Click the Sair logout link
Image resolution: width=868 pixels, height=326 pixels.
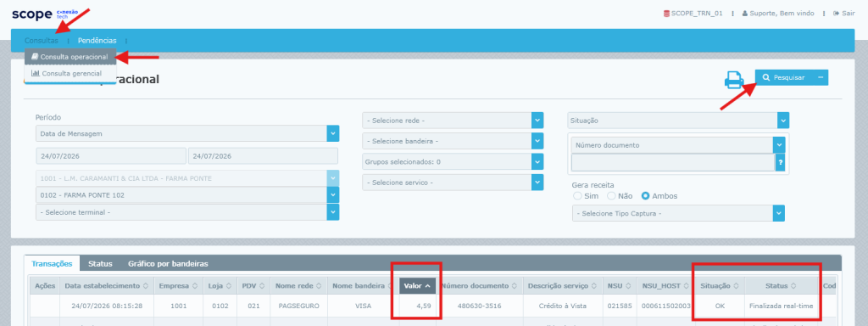coord(843,14)
